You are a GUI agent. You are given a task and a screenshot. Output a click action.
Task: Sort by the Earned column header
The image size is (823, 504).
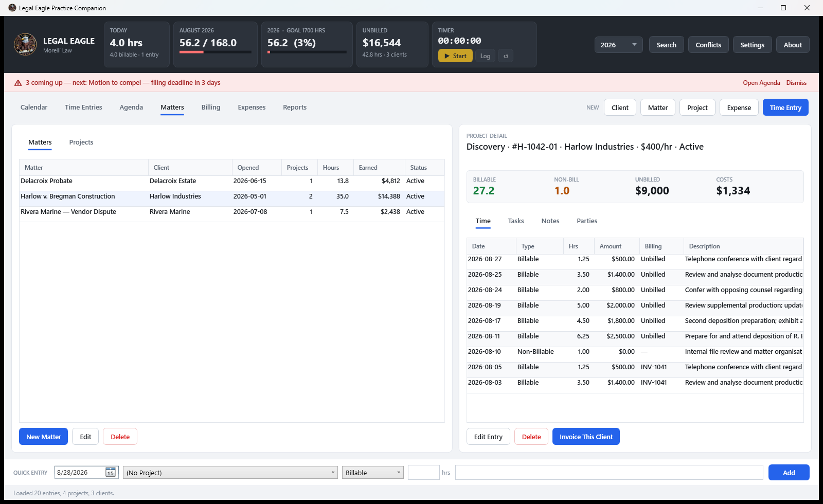pos(379,168)
